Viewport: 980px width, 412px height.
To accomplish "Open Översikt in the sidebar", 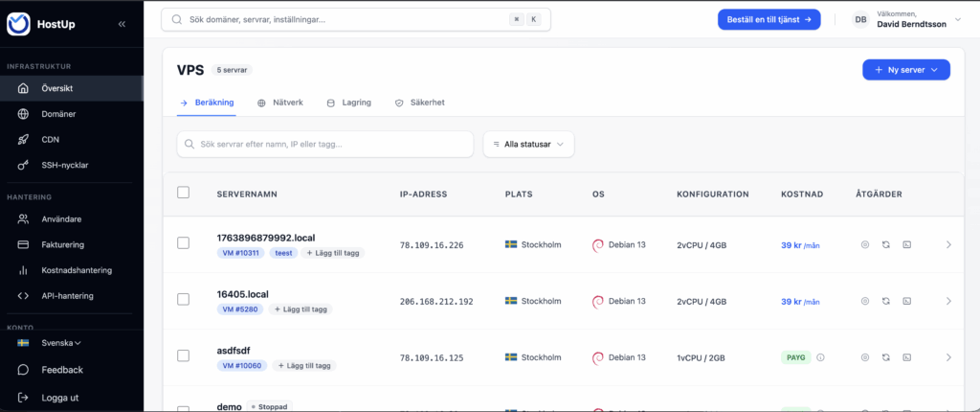I will (71, 88).
